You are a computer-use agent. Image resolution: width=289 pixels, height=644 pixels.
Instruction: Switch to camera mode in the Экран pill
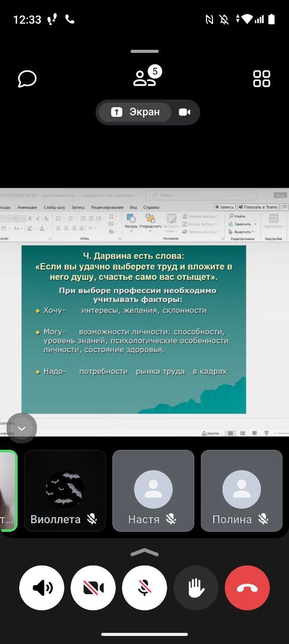click(x=184, y=112)
